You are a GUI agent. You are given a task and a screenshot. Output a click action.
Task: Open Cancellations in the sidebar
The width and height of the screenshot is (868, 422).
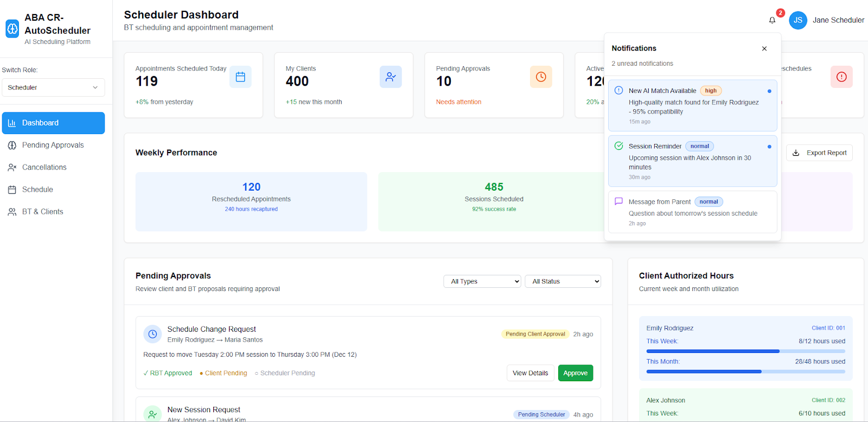pyautogui.click(x=53, y=167)
